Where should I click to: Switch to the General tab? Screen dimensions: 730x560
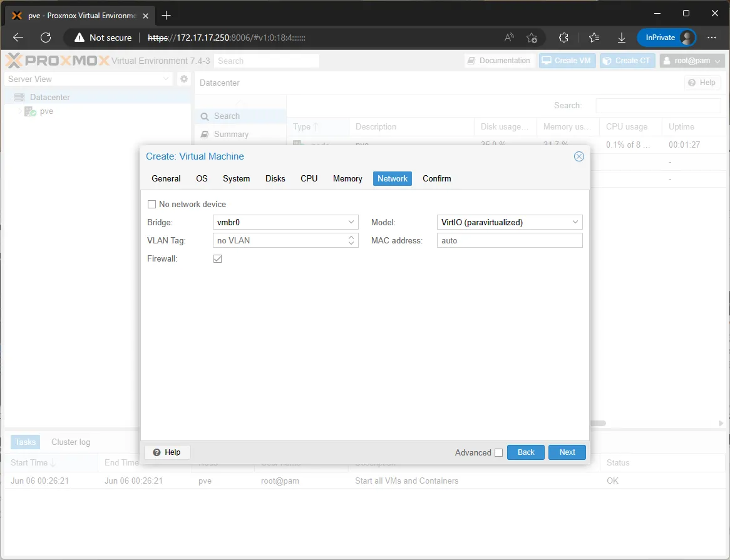(166, 178)
